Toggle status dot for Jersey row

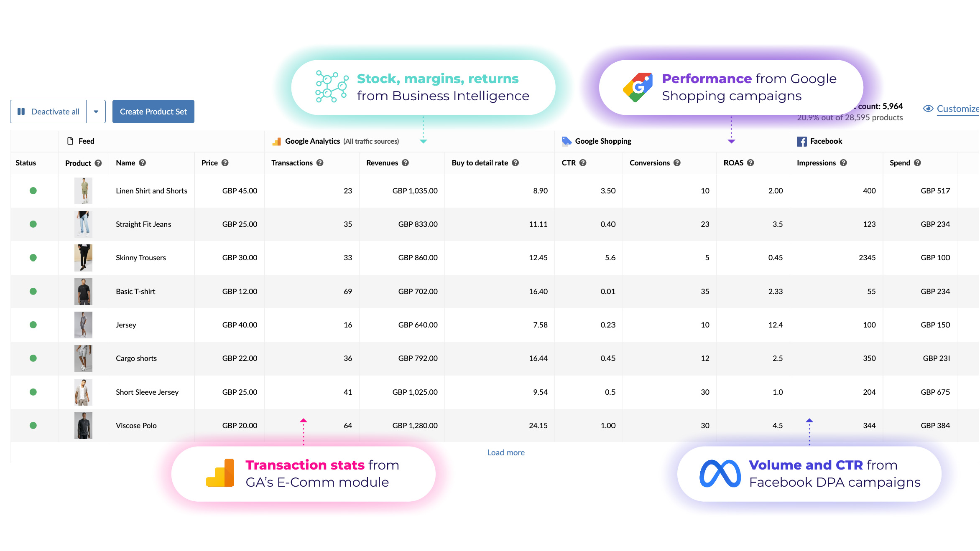coord(33,325)
